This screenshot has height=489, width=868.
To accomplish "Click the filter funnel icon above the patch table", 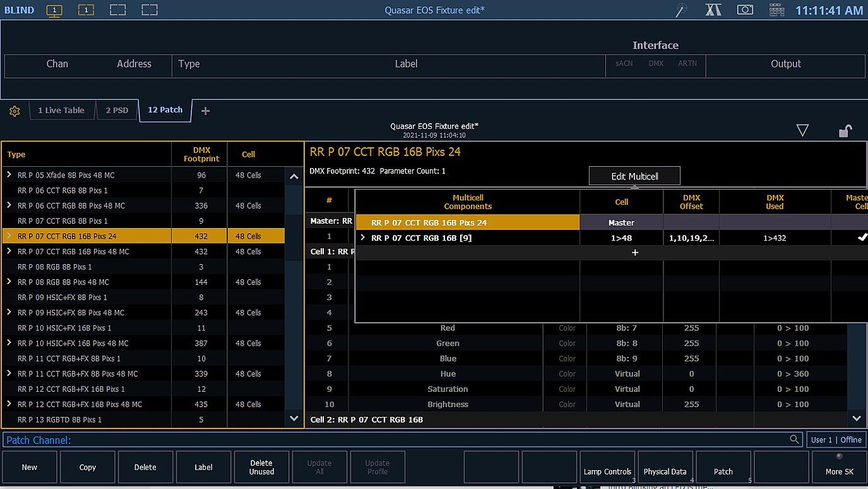I will [x=802, y=130].
